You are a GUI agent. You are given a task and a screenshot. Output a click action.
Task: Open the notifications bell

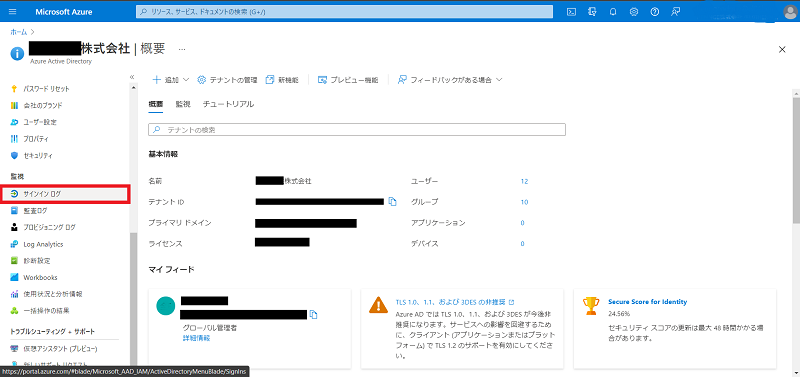(613, 12)
